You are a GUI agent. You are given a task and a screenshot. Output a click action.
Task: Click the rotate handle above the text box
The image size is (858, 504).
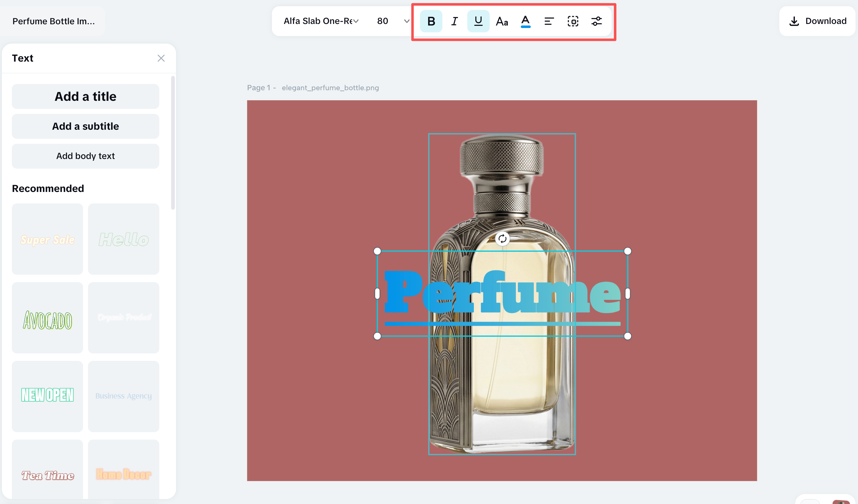(502, 239)
